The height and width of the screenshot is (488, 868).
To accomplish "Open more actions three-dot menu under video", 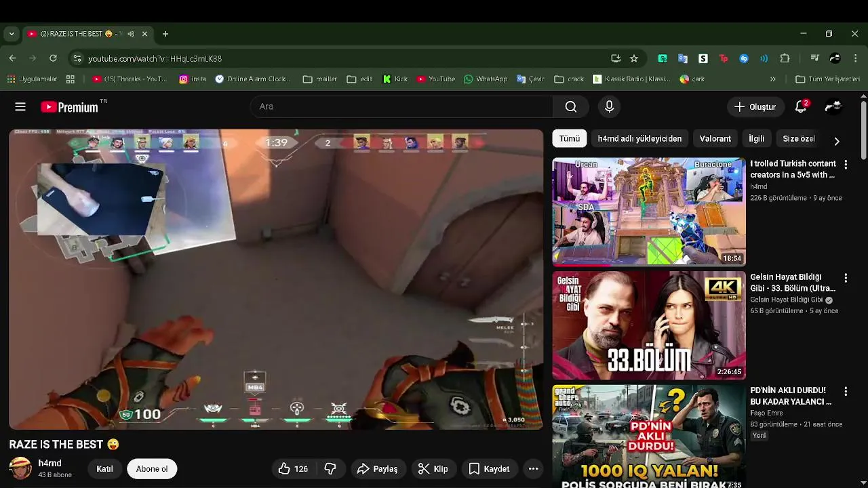I will [534, 468].
